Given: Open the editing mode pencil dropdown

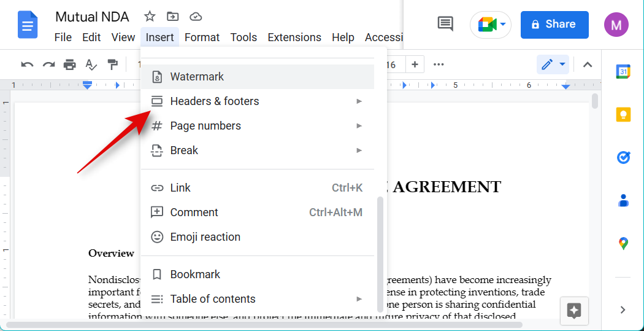Looking at the screenshot, I should [553, 64].
